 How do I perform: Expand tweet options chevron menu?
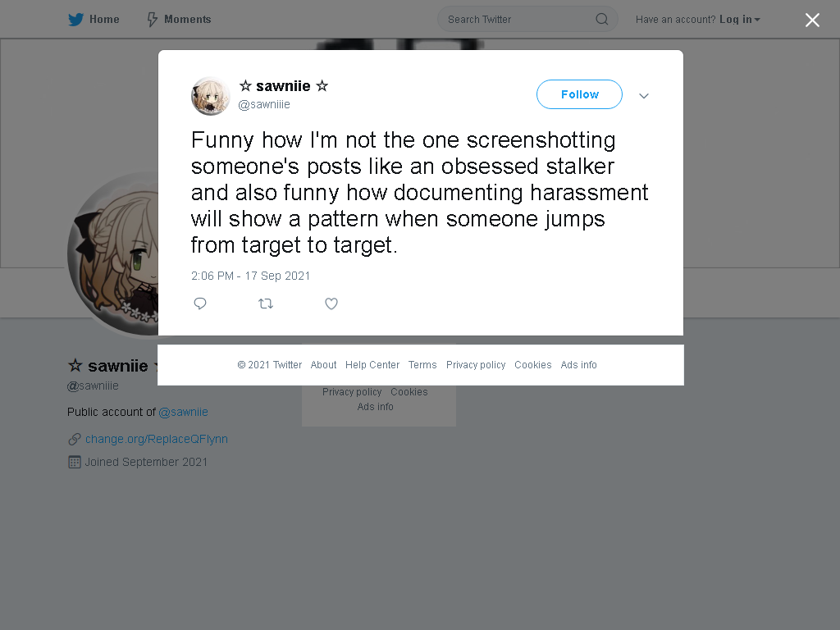[643, 96]
